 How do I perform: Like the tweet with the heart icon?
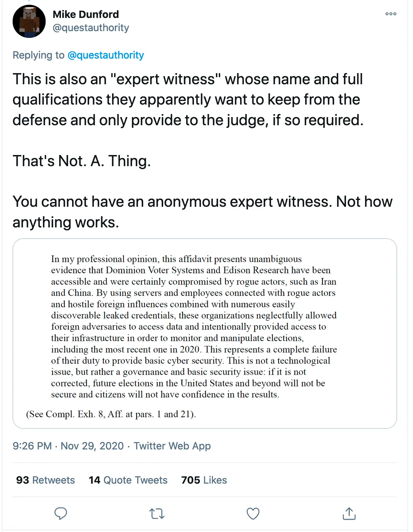(x=253, y=513)
